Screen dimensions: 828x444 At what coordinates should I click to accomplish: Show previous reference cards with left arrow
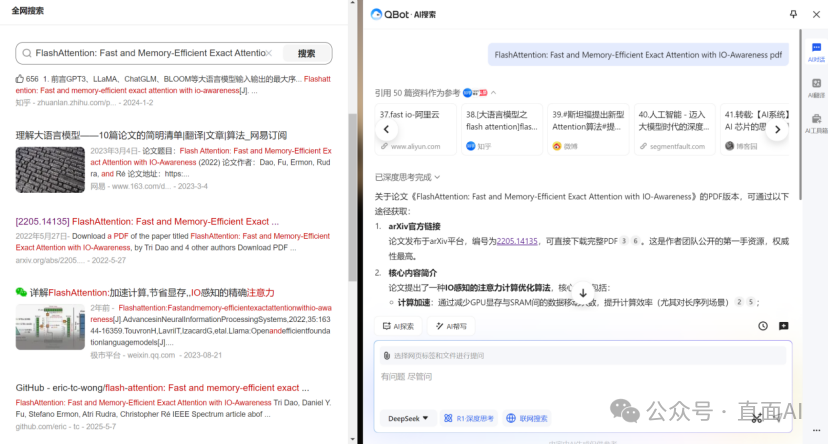tap(387, 129)
